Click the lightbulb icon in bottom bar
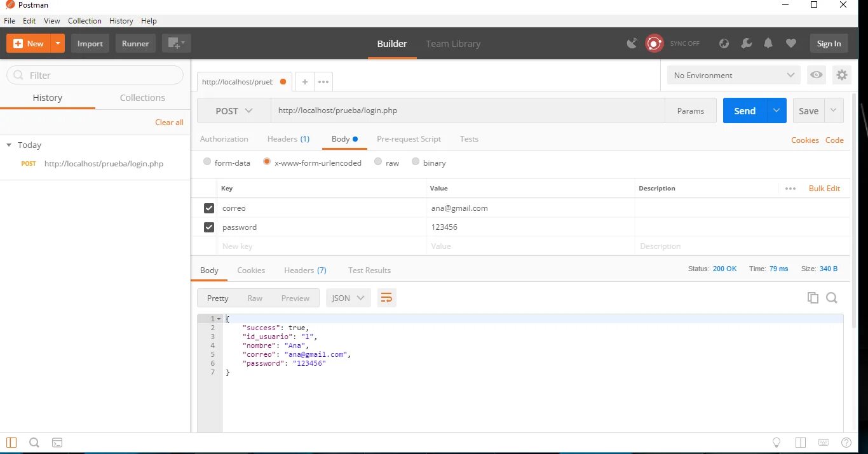 click(776, 443)
